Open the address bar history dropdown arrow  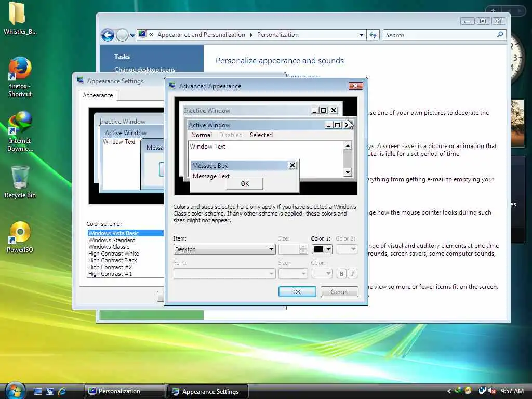click(x=362, y=35)
